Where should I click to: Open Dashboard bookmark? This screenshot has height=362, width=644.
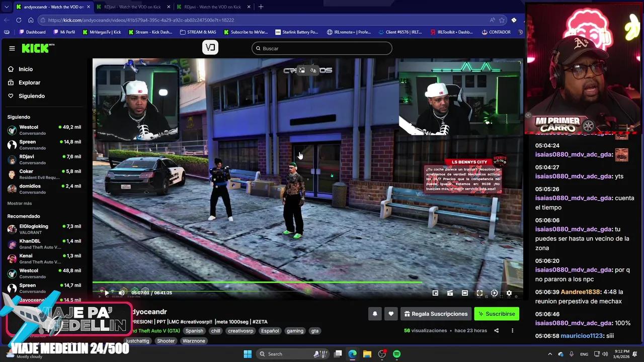[x=32, y=32]
